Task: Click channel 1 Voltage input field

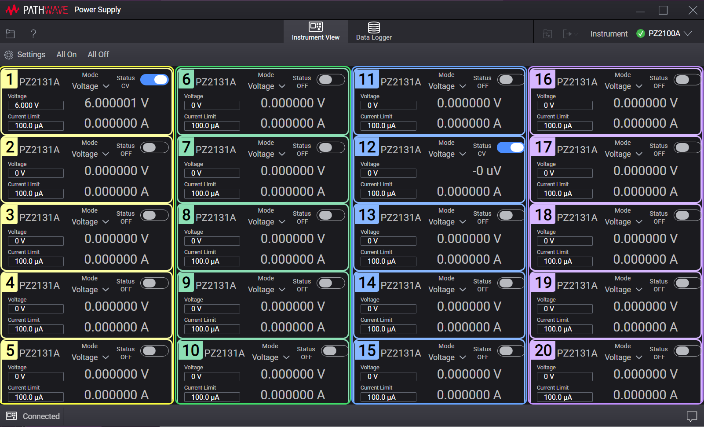Action: coord(36,104)
